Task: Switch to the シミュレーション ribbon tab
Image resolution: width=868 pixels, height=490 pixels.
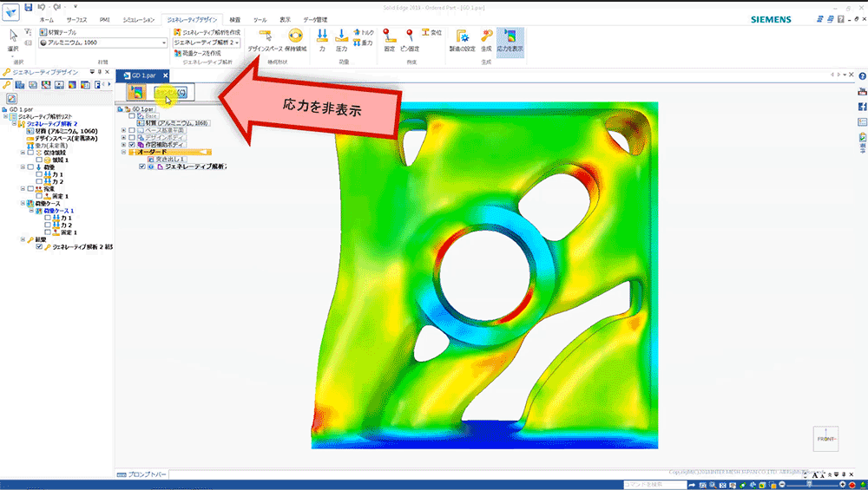Action: (x=140, y=18)
